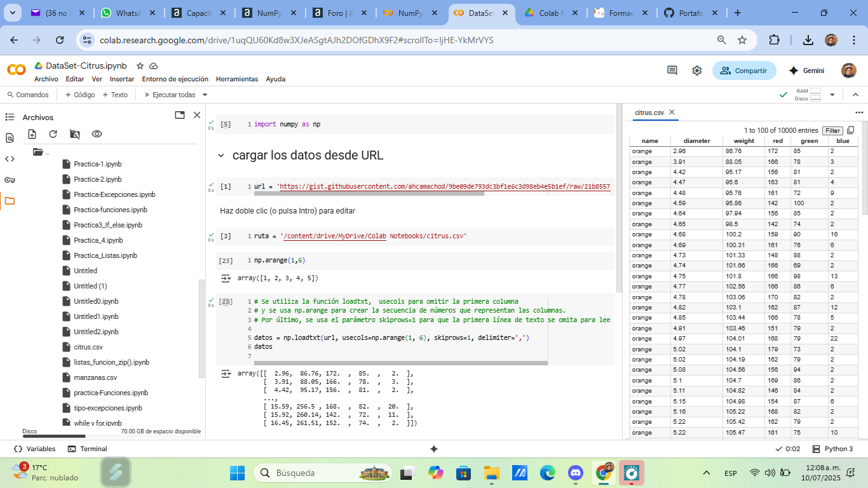
Task: Open the Archivo menu
Action: point(46,79)
